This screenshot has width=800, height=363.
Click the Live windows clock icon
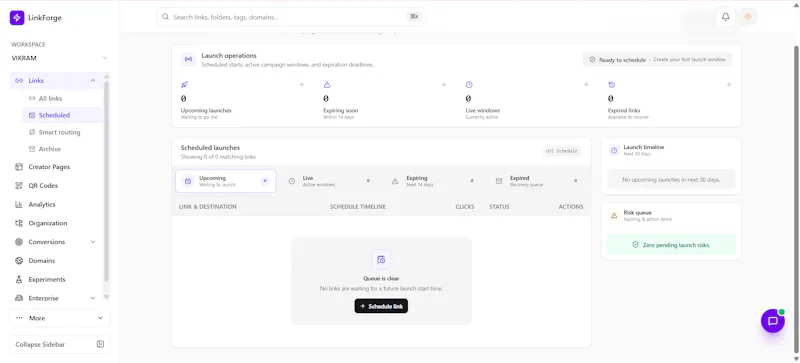[469, 85]
